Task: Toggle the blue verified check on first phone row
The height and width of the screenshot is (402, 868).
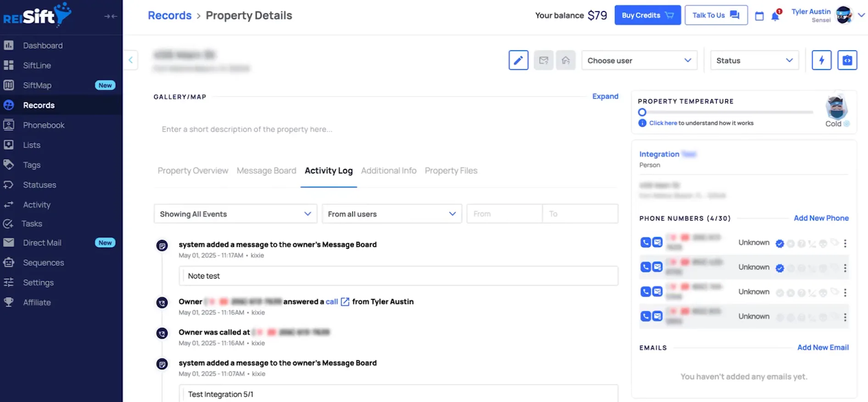Action: [x=779, y=243]
